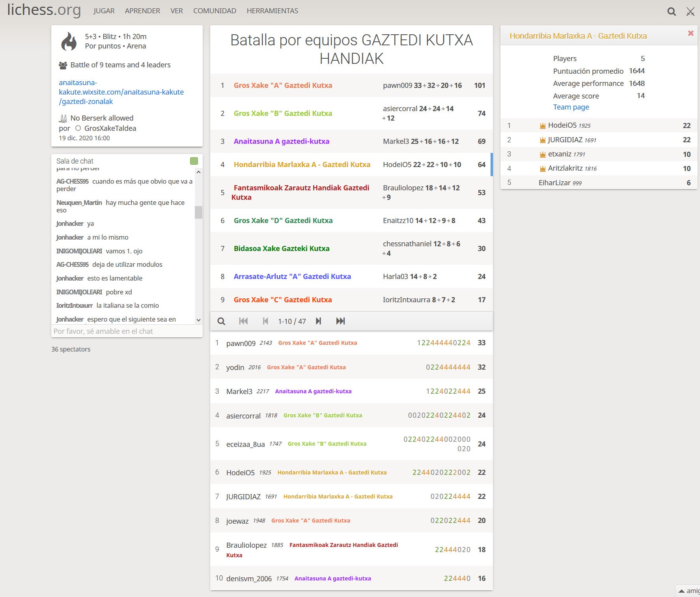Open the anaitasuna-kakute wixsite link
The height and width of the screenshot is (597, 700).
tap(121, 92)
